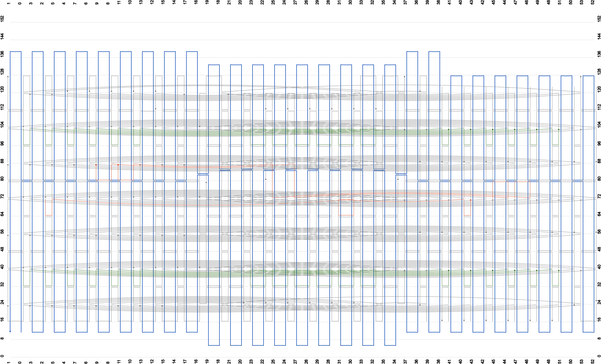
Task: Click left axis label 80
Action: click(x=2, y=179)
